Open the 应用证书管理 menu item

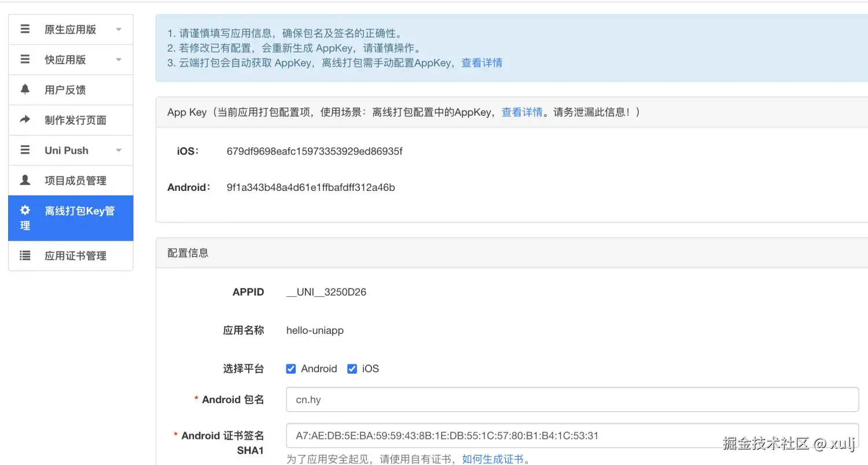tap(71, 256)
